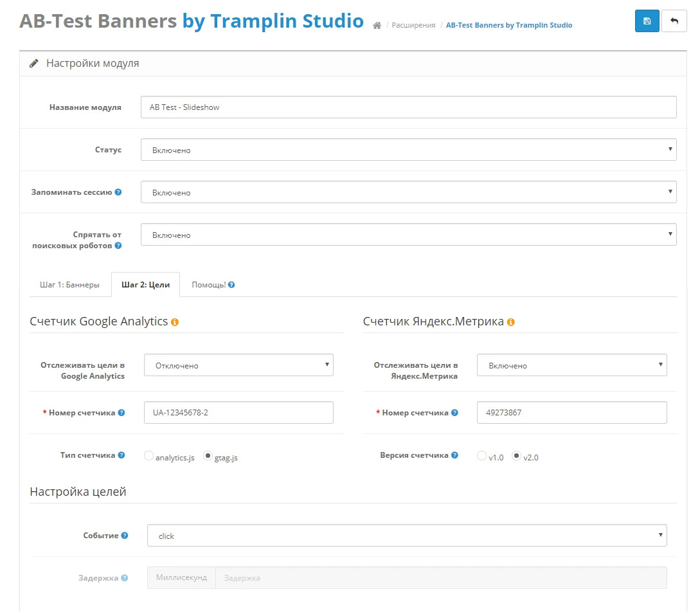
Task: Click the Яндекс counter number field 49273867
Action: [572, 412]
